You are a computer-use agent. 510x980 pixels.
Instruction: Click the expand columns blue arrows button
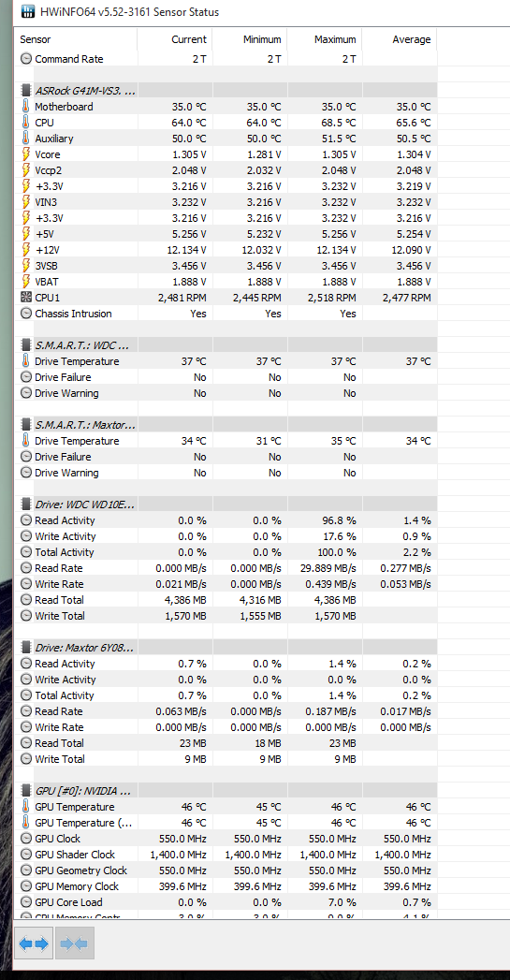[x=34, y=943]
